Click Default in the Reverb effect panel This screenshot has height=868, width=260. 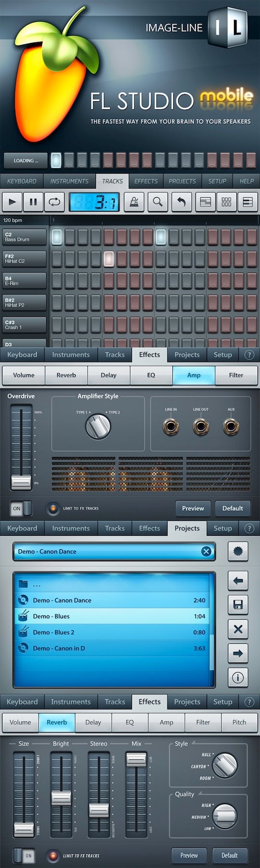[x=229, y=855]
